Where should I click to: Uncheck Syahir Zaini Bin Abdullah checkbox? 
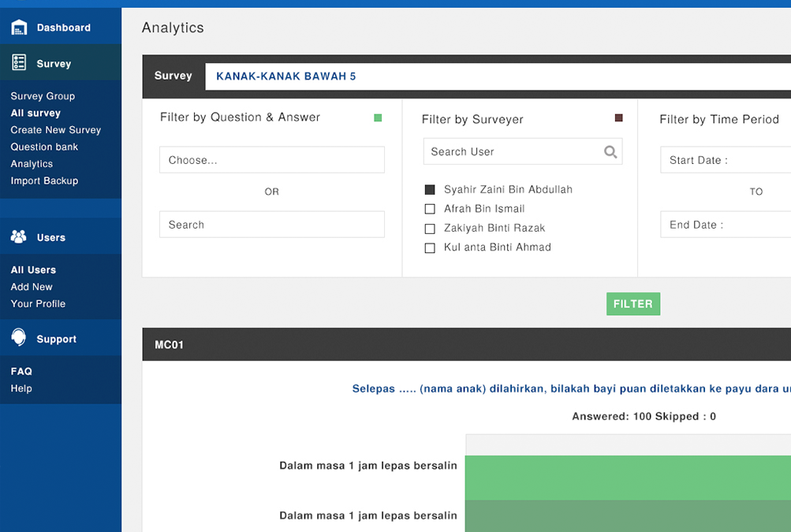point(430,190)
